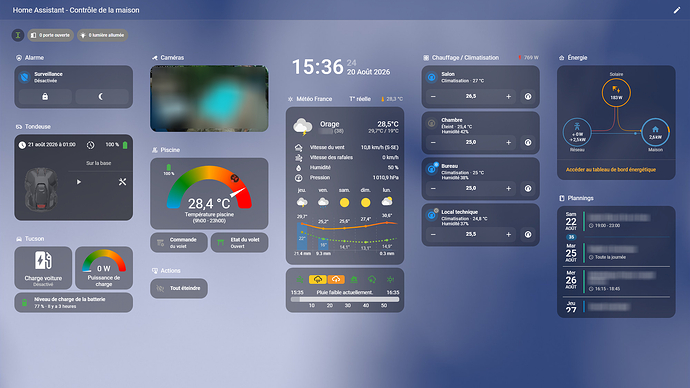
Task: Click the green wind alert icon
Action: point(300,279)
